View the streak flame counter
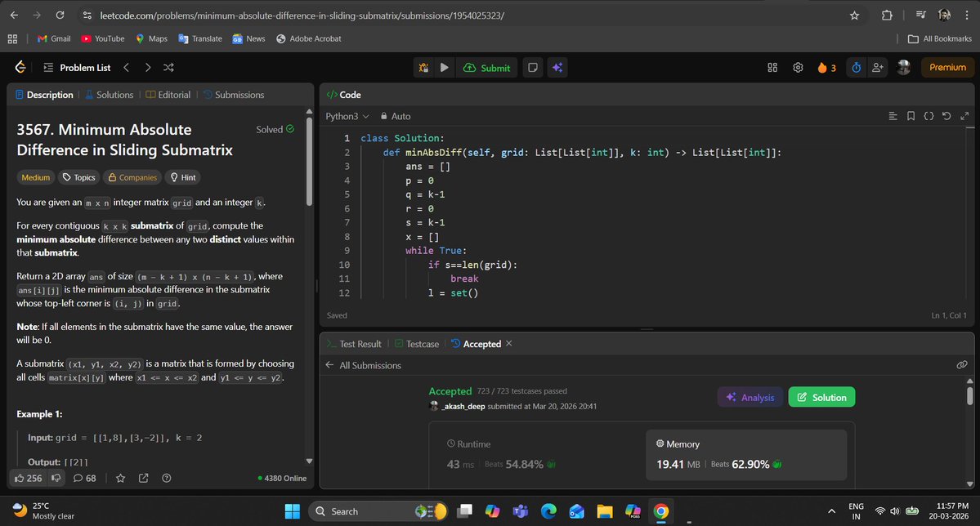The width and height of the screenshot is (980, 526). 826,68
